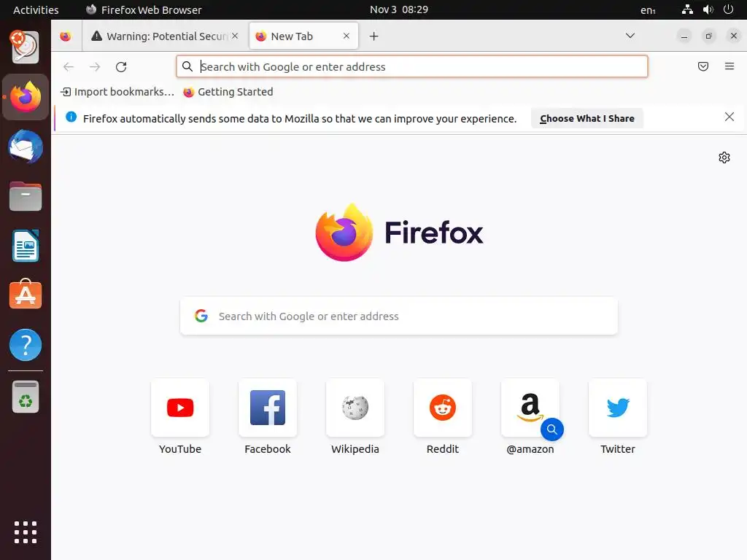Open Ubuntu Software from dock
This screenshot has height=560, width=747.
coord(26,295)
